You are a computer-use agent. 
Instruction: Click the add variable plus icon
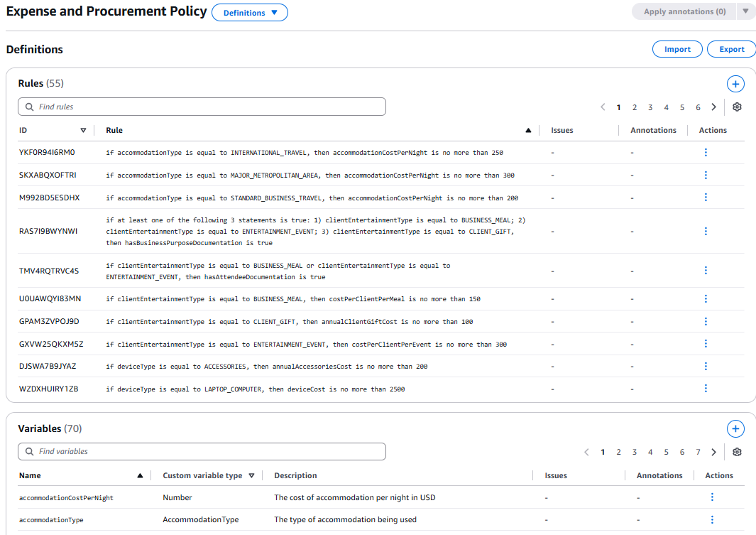pos(735,428)
